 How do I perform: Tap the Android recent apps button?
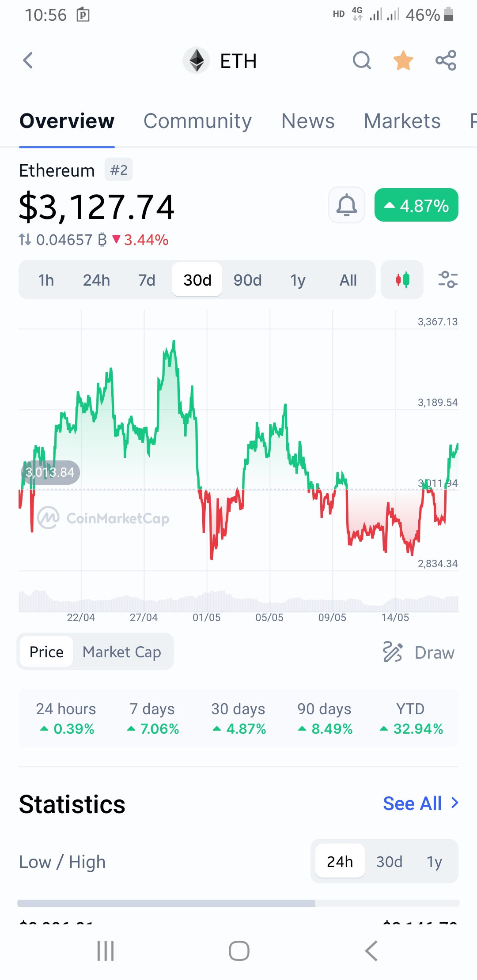point(106,951)
